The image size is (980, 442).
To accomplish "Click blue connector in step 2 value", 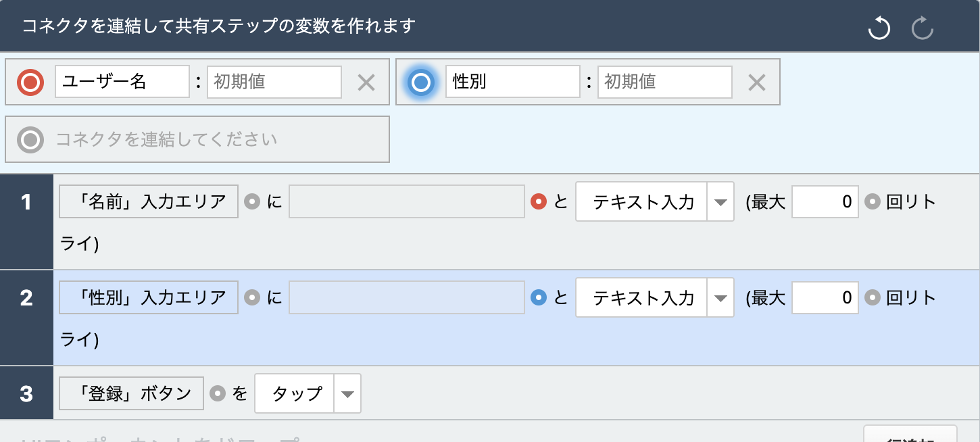I will tap(539, 297).
